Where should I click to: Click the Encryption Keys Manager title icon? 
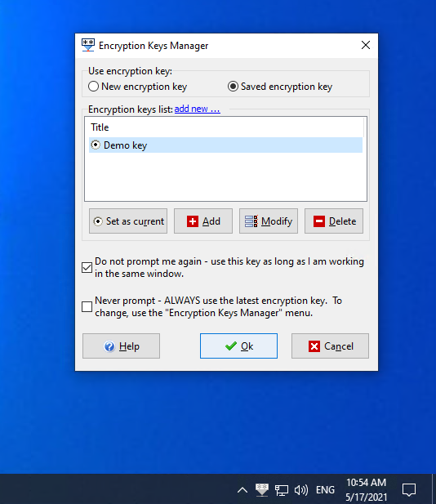point(87,45)
